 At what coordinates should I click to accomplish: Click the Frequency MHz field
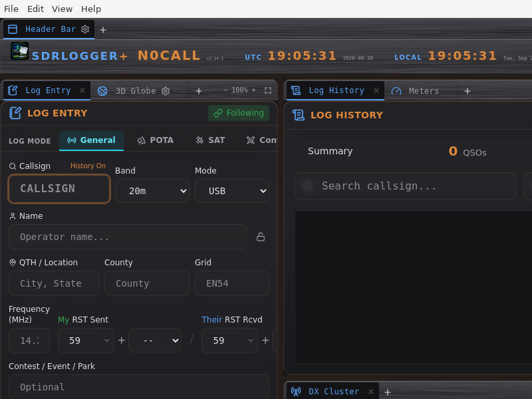point(29,340)
